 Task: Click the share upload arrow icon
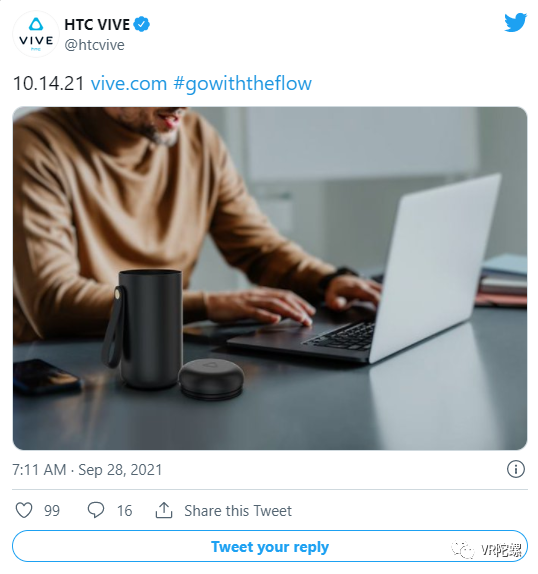pyautogui.click(x=164, y=510)
